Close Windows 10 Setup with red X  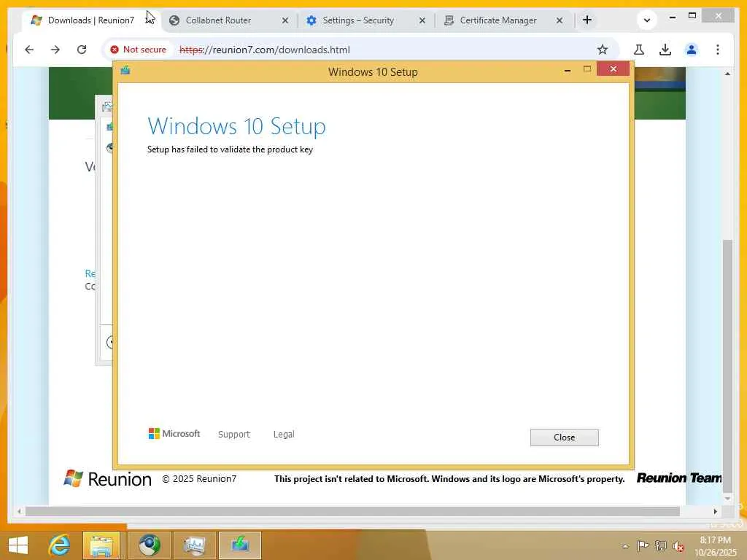[x=613, y=69]
